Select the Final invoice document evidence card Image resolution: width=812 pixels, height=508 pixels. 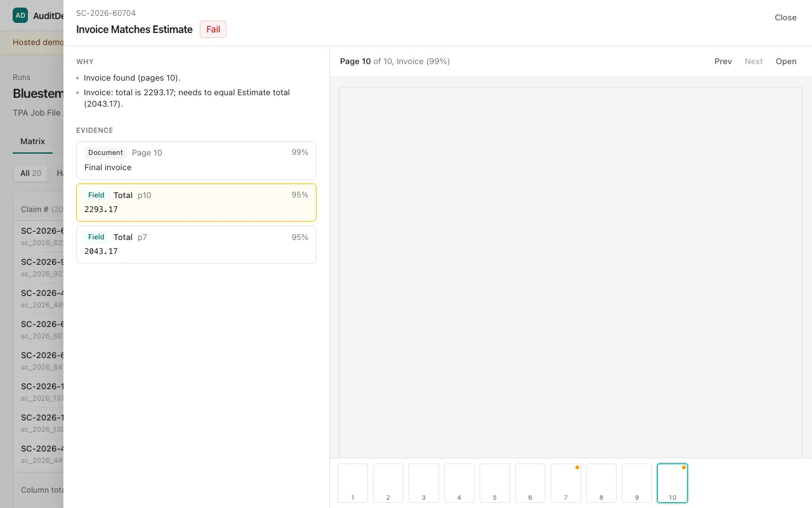pyautogui.click(x=196, y=160)
